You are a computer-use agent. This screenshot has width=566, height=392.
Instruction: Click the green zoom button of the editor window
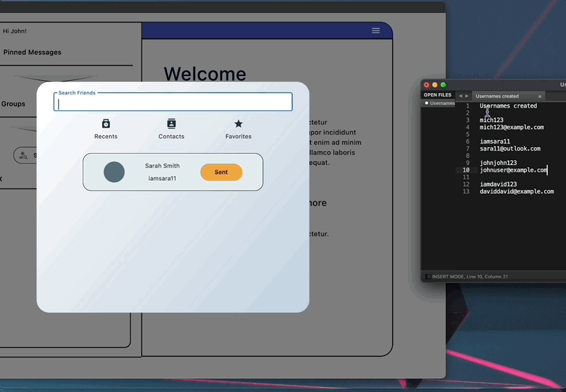click(443, 85)
